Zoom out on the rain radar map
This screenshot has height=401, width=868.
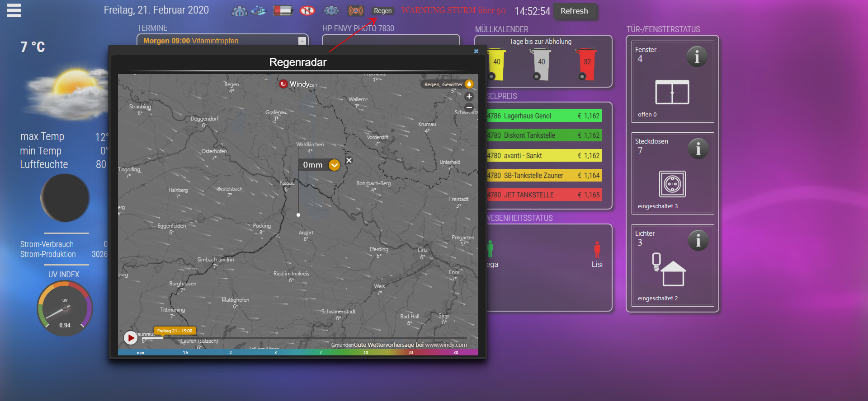469,107
